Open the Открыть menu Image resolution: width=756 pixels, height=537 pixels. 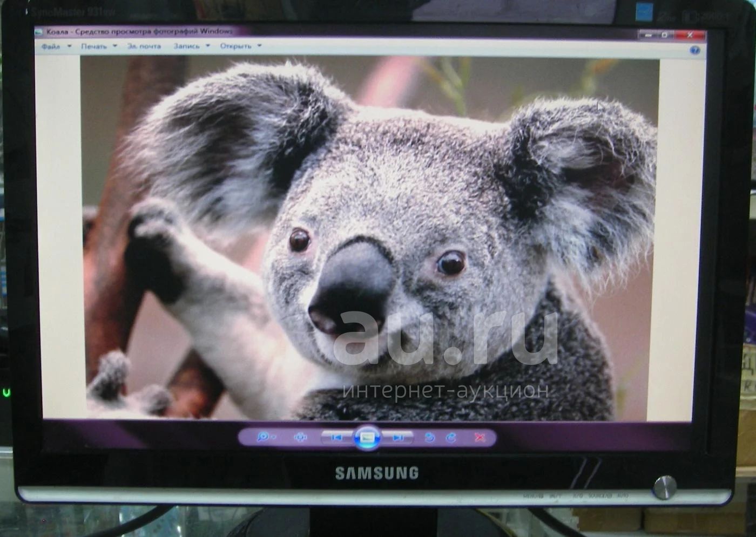tap(235, 46)
